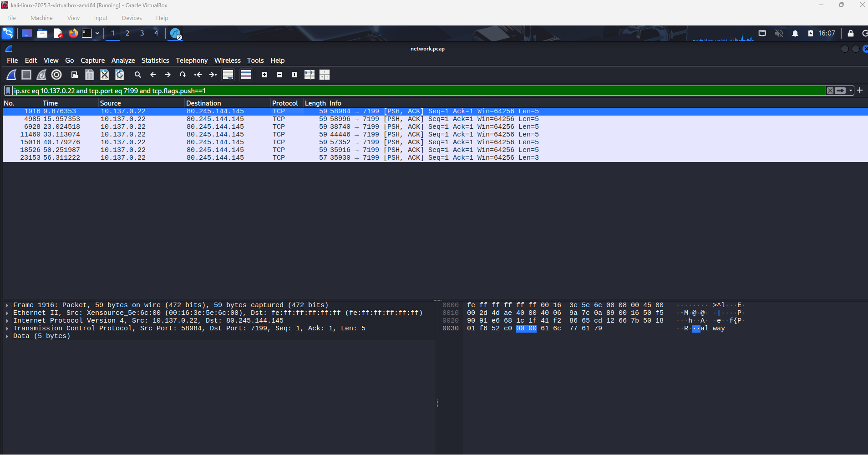Open the Analyze menu
The height and width of the screenshot is (455, 868).
point(123,61)
